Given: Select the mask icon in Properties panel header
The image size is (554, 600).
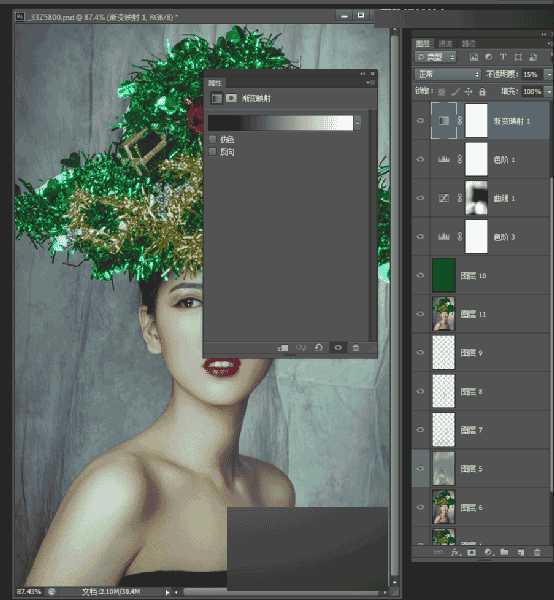Looking at the screenshot, I should (x=231, y=98).
